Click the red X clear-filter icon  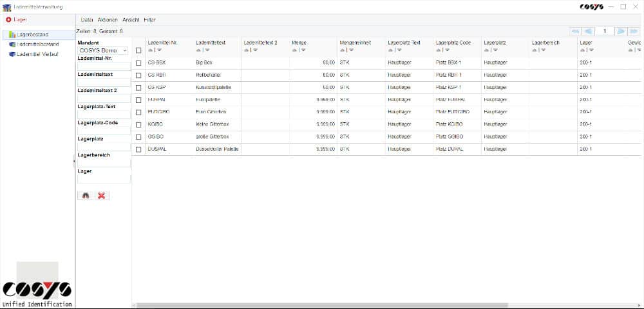tap(102, 196)
